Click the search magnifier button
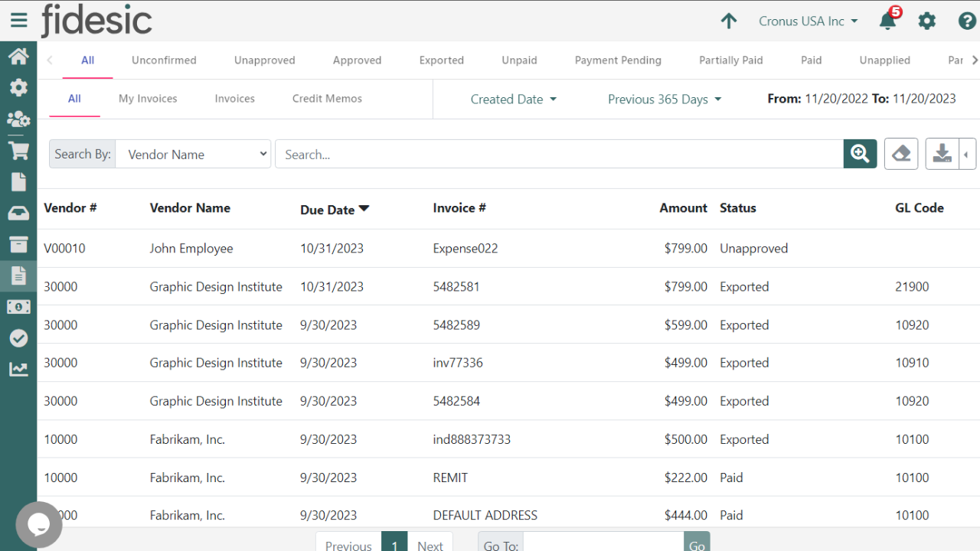980x551 pixels. 861,154
